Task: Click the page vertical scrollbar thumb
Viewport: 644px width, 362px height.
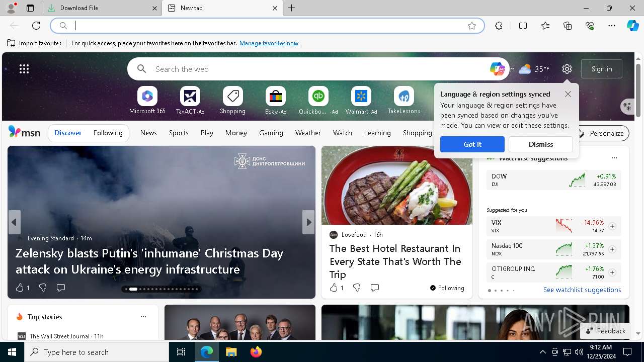Action: coord(638,90)
